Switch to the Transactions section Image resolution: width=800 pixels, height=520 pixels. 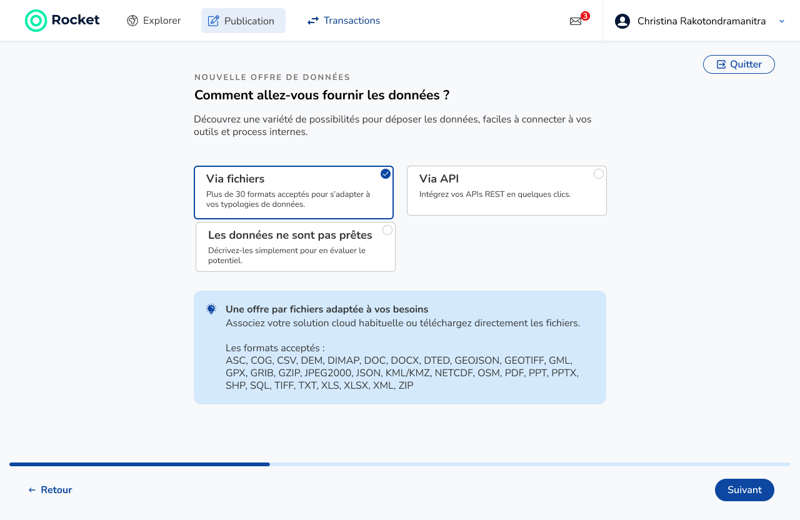[343, 20]
